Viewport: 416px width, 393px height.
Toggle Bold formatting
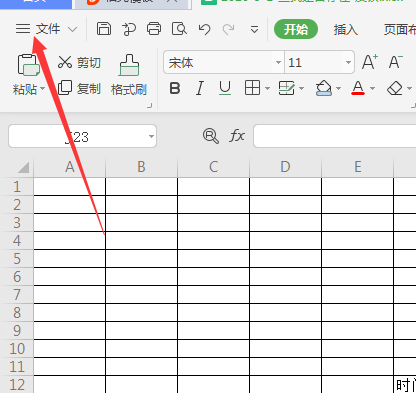(175, 89)
